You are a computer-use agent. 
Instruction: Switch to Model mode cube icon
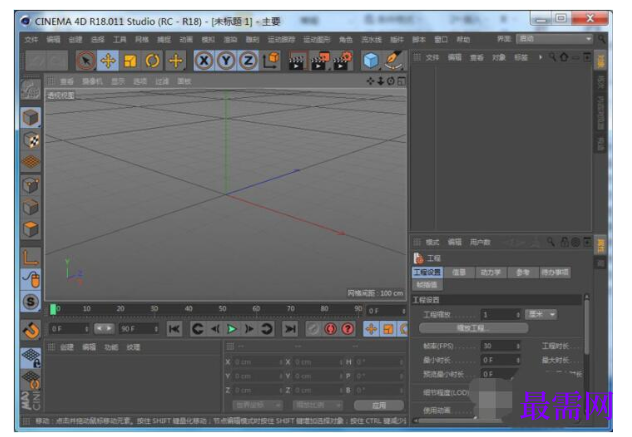31,118
